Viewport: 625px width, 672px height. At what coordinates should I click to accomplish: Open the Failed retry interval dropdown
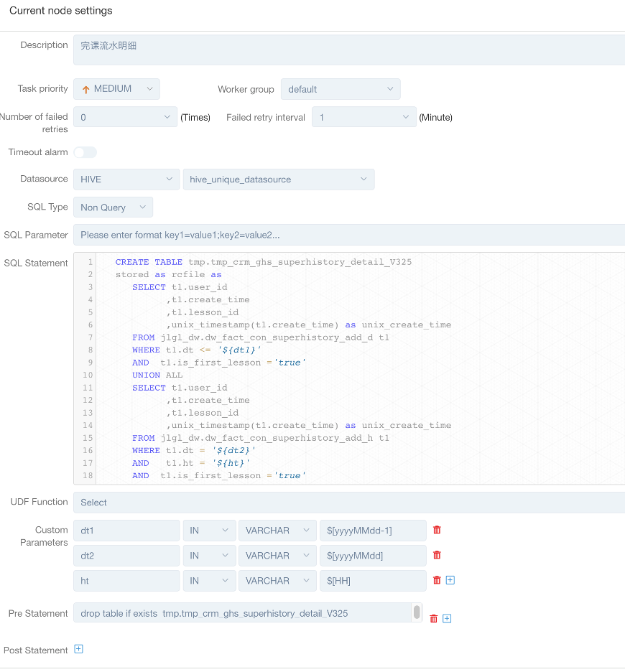pos(364,117)
